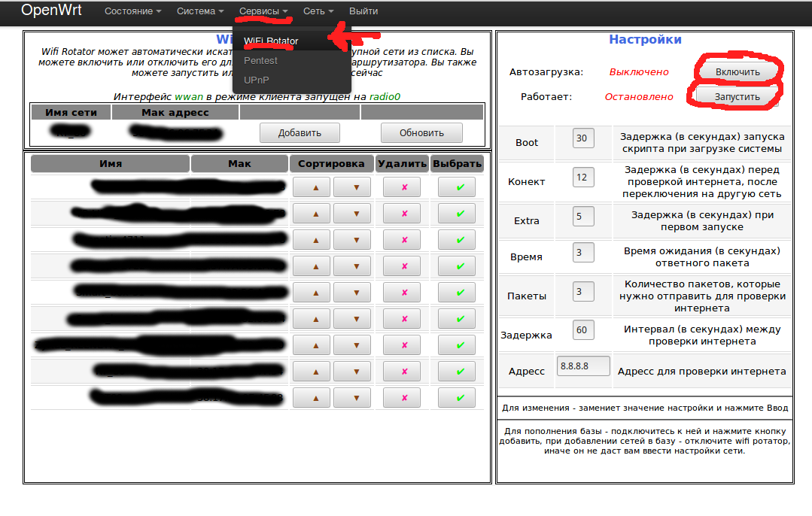Click the up arrow in the first network row
The image size is (812, 516).
311,187
